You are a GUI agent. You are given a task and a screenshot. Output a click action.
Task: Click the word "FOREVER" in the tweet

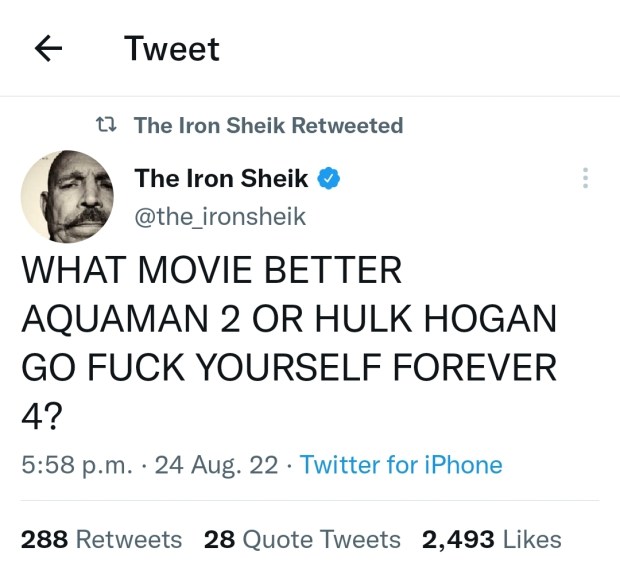click(473, 367)
